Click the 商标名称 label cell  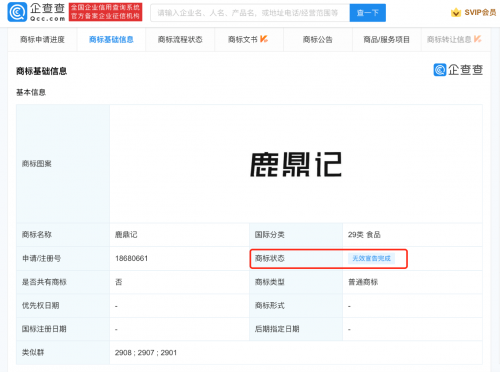pyautogui.click(x=63, y=235)
